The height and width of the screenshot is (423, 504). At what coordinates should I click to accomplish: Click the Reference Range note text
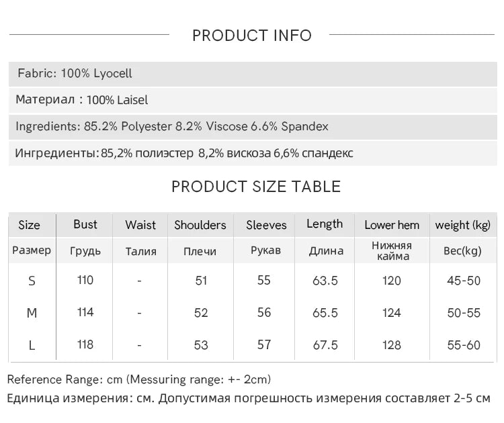coord(139,379)
